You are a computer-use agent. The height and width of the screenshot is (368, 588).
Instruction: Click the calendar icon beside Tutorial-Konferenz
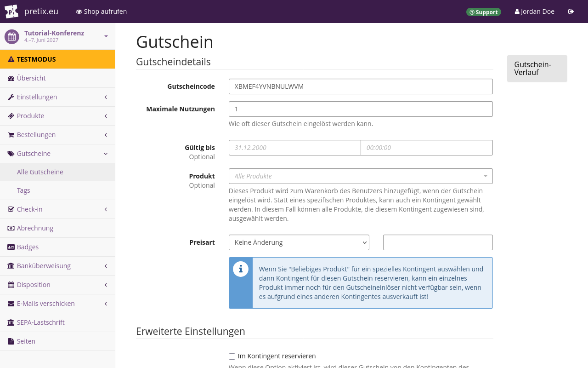tap(12, 37)
